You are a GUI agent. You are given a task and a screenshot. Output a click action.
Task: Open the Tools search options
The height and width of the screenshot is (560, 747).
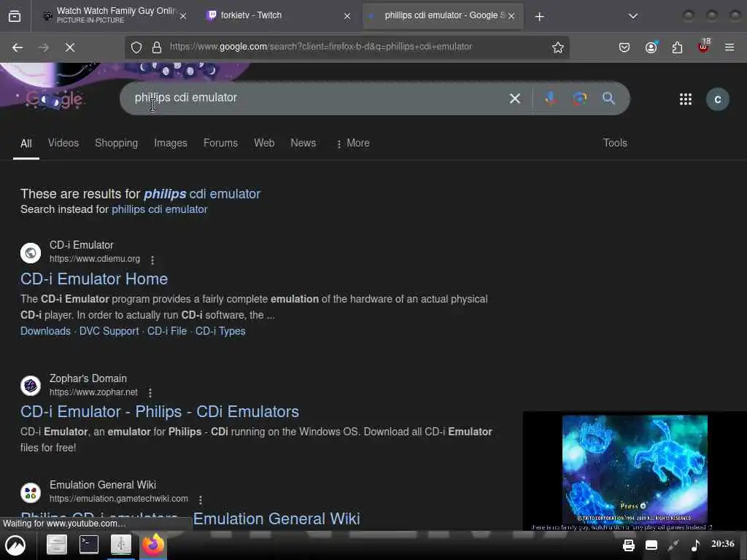pyautogui.click(x=615, y=143)
